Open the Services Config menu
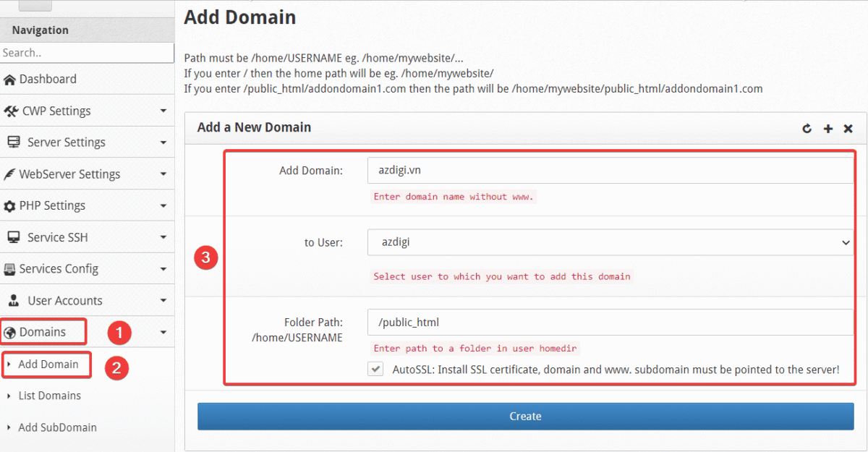 pyautogui.click(x=59, y=269)
